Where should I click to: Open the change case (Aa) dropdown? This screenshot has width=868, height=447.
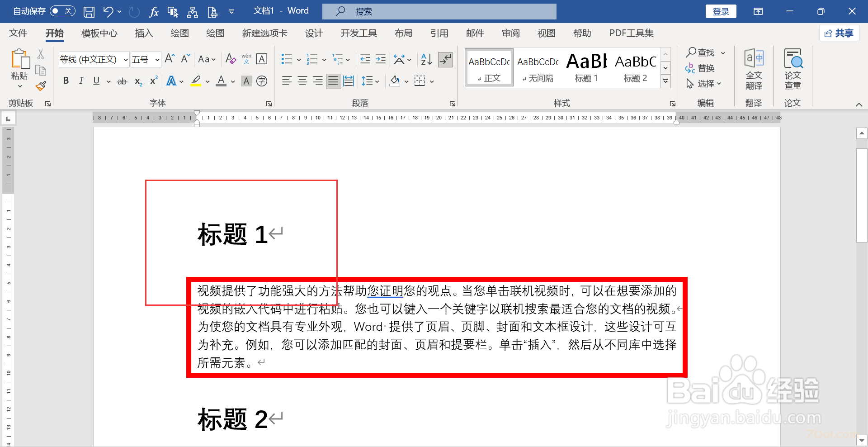[207, 59]
